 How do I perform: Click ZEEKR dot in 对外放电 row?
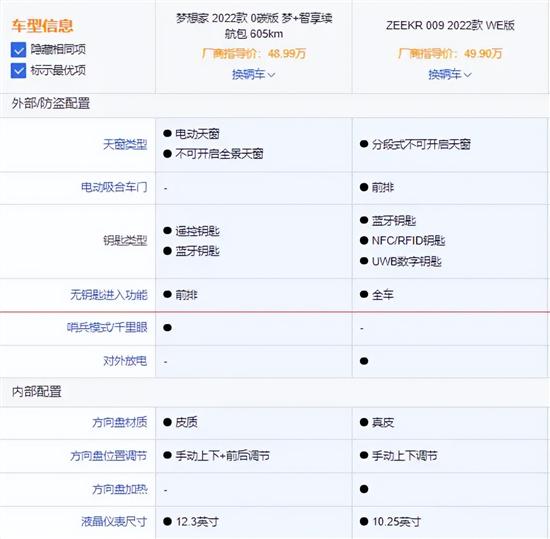[364, 361]
